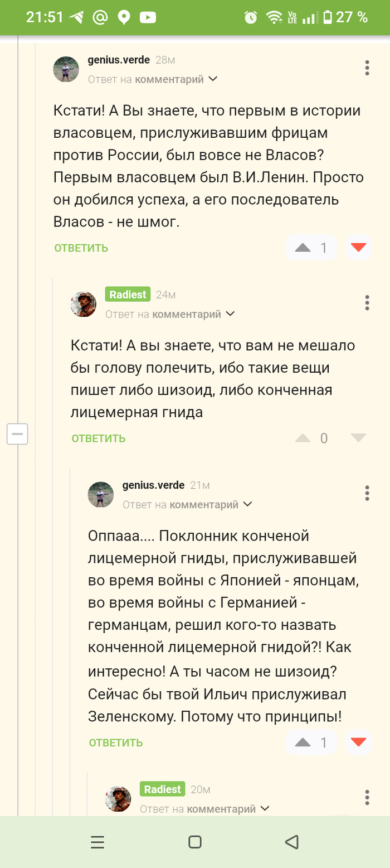The image size is (390, 868).
Task: Upvote Radiest's comment posted 24м ago
Action: point(303,438)
